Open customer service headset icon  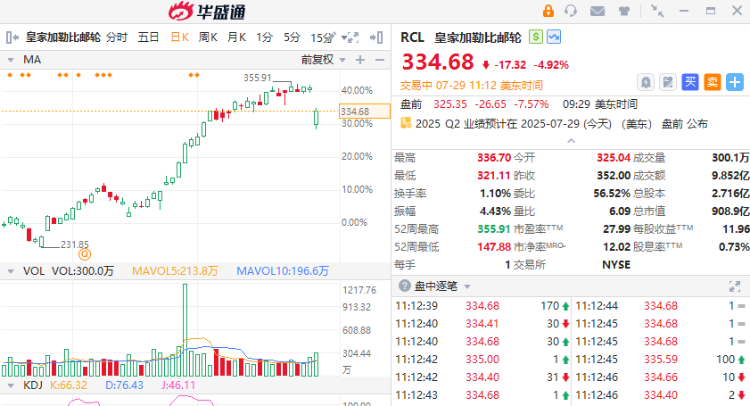tap(571, 11)
